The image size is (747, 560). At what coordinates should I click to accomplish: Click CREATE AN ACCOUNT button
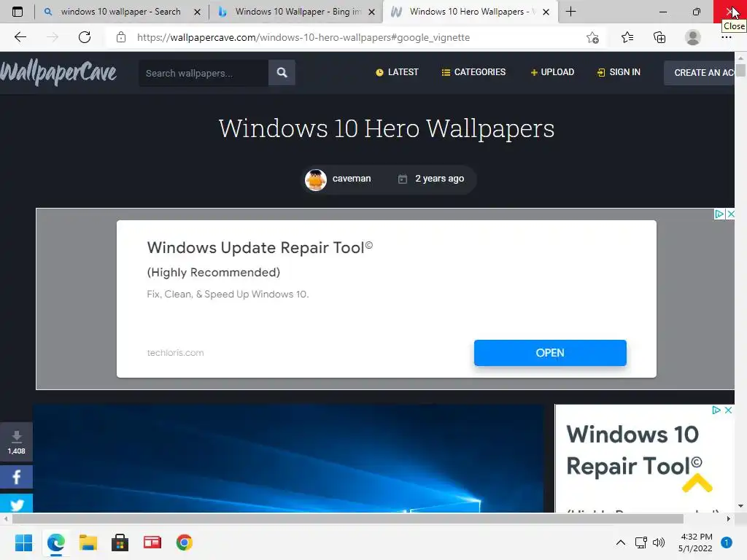pyautogui.click(x=700, y=73)
